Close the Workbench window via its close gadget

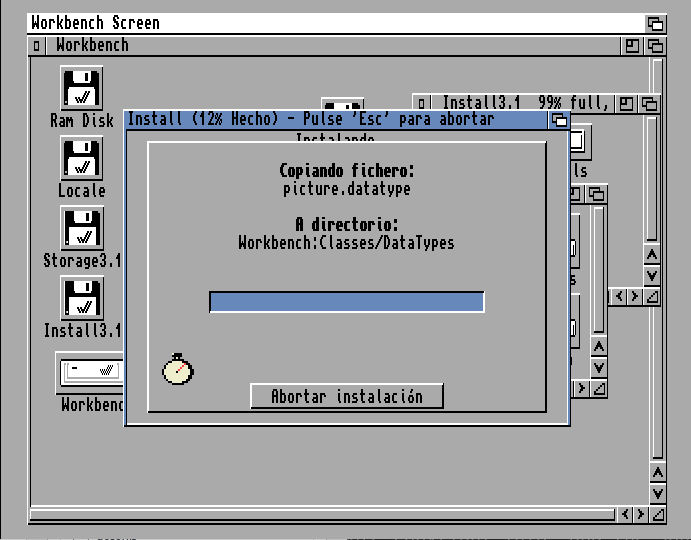tap(37, 46)
